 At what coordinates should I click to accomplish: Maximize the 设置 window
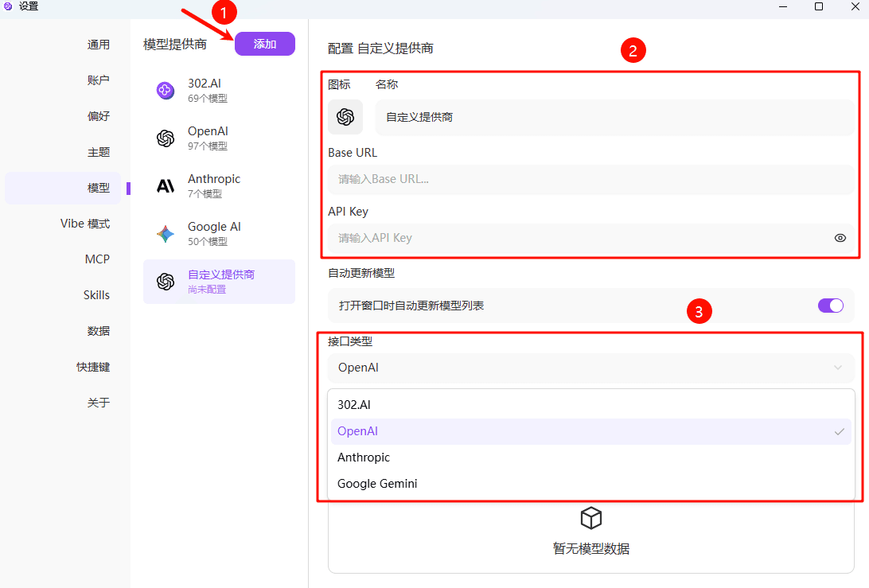(x=819, y=6)
